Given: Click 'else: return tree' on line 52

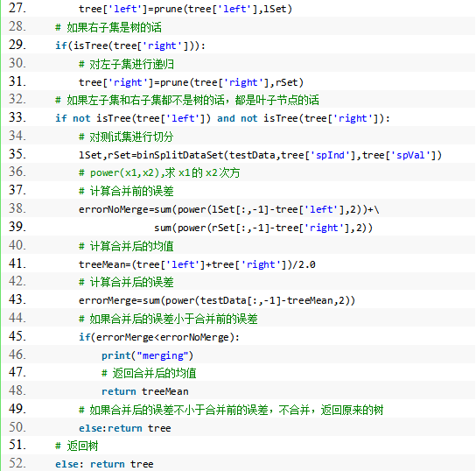Looking at the screenshot, I should [104, 464].
